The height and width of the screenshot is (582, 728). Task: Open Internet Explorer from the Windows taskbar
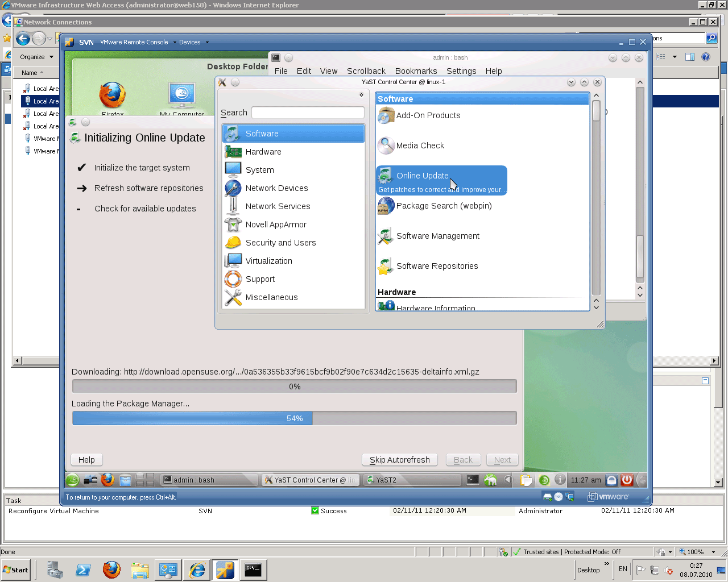coord(197,569)
